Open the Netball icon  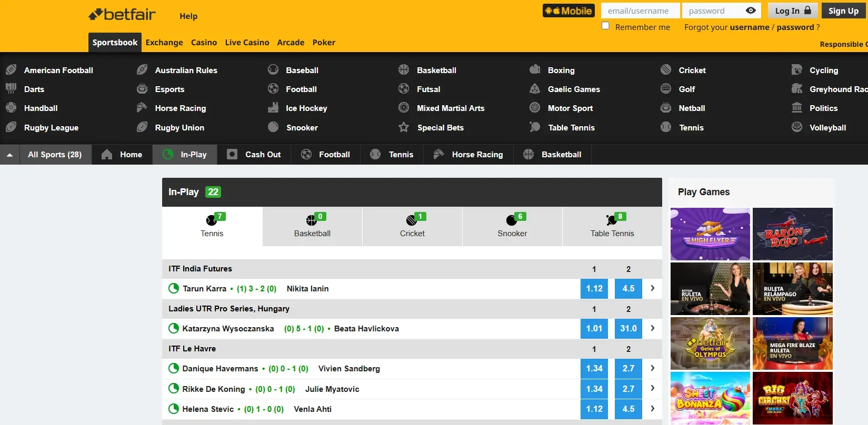(x=666, y=107)
